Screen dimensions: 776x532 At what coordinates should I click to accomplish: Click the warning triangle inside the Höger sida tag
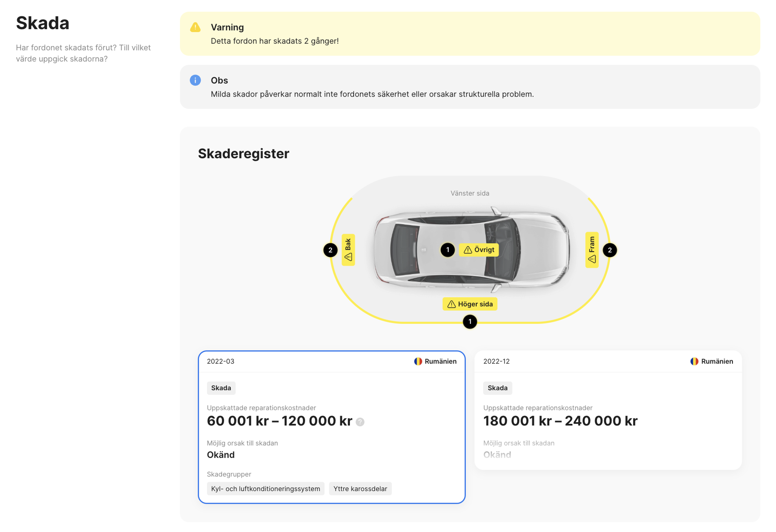click(x=451, y=304)
